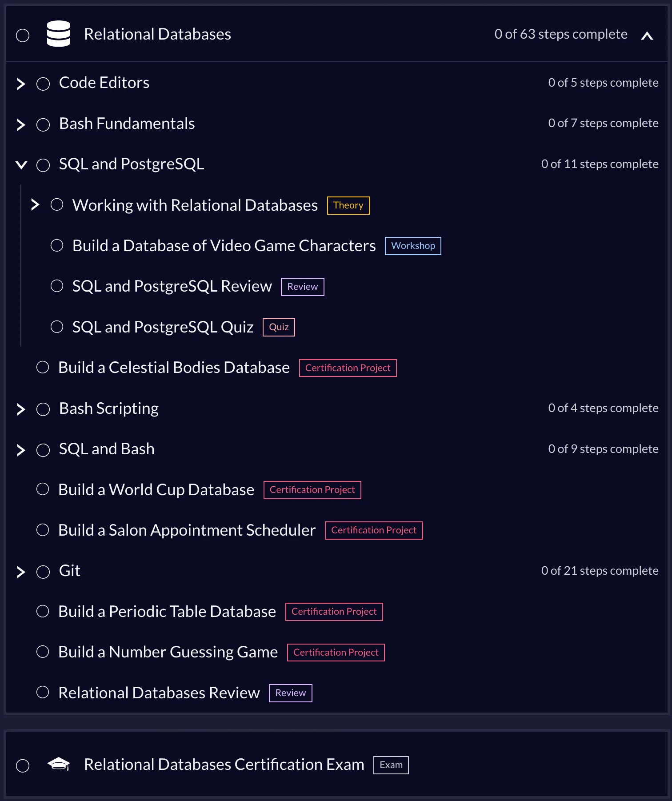Open Build a World Cup Database project
The image size is (672, 801).
(156, 489)
